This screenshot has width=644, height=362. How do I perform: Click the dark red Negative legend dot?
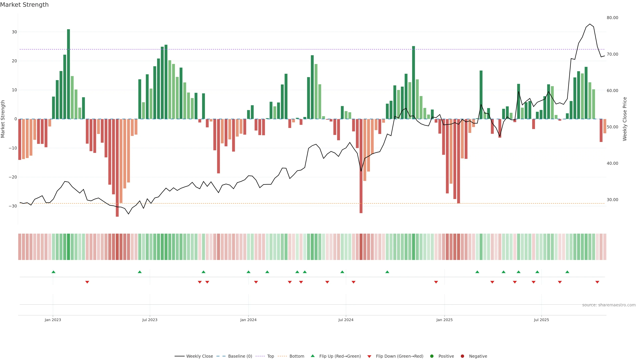coord(462,356)
